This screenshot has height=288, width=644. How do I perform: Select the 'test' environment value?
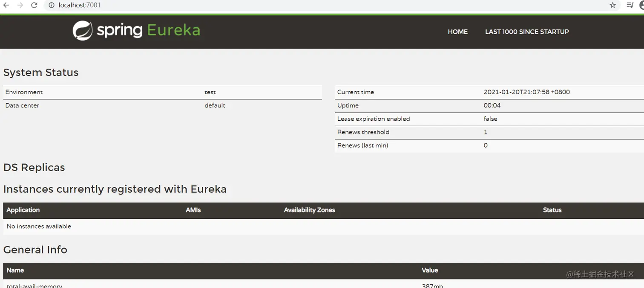tap(210, 92)
